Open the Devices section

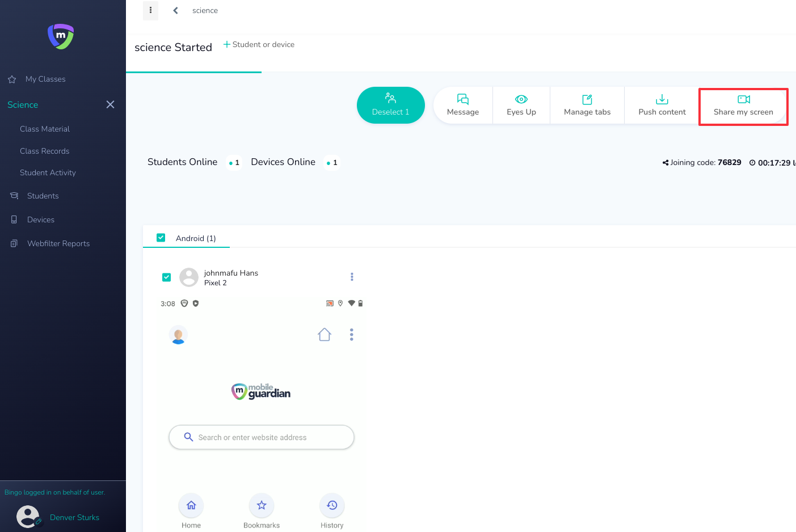(41, 220)
